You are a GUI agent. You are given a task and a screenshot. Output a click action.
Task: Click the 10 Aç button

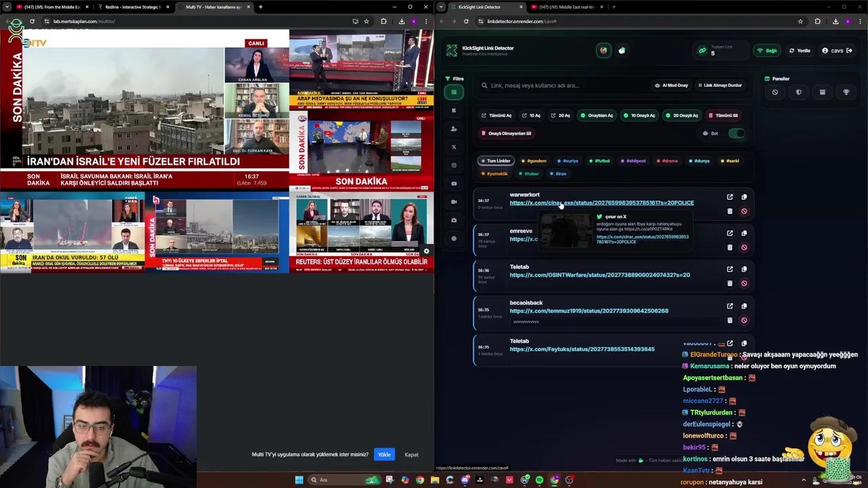pos(532,115)
